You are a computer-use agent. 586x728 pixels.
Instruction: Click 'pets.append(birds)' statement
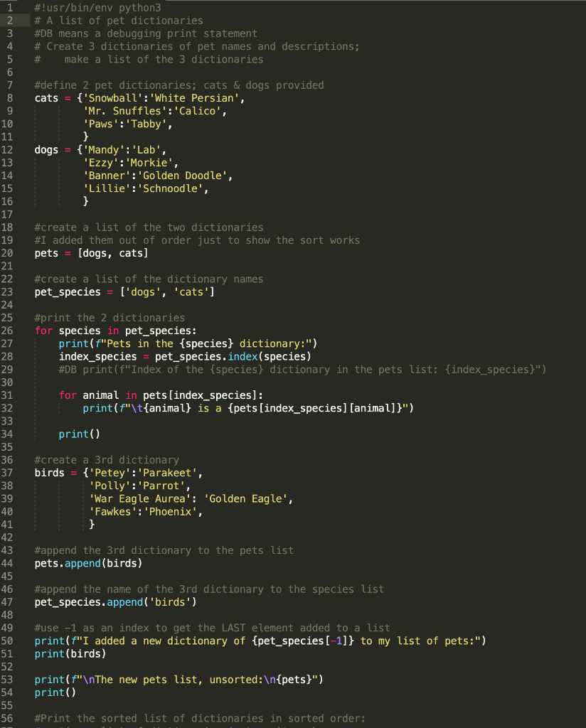pos(88,564)
